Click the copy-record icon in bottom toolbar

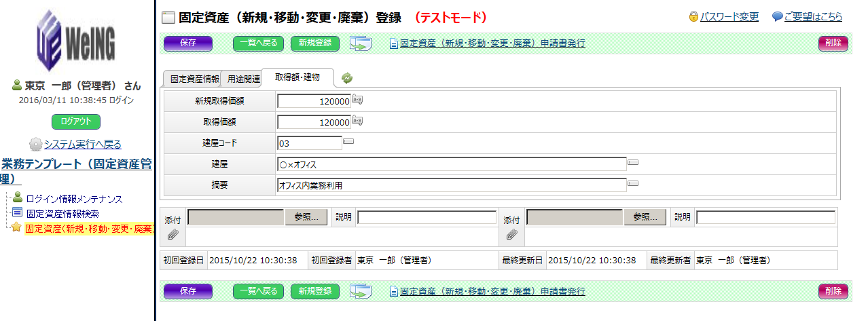click(x=361, y=291)
